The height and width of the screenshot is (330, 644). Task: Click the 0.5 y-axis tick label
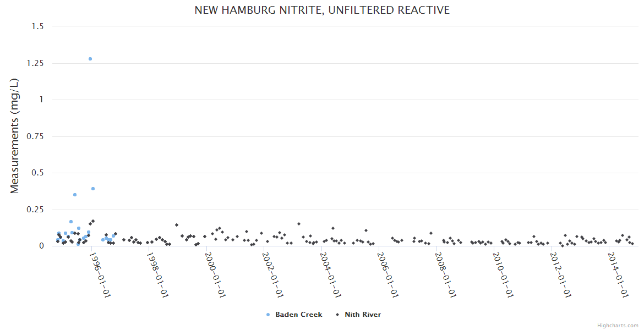(37, 173)
